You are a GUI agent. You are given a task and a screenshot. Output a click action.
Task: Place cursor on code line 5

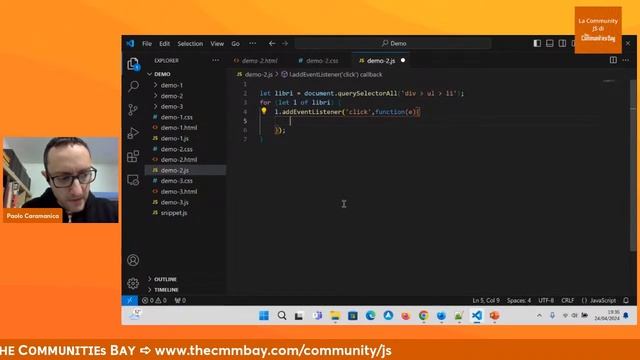pyautogui.click(x=429, y=121)
